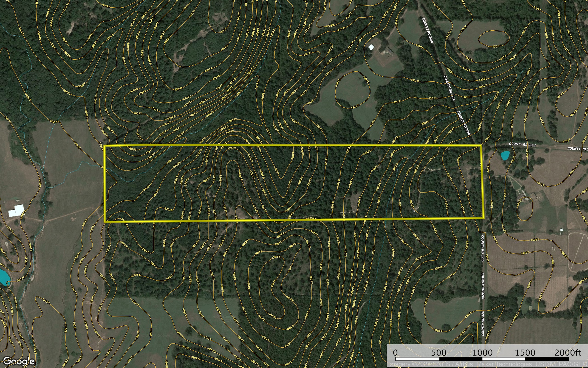
Task: Select the small white building north of the parcel
Action: 371,47
